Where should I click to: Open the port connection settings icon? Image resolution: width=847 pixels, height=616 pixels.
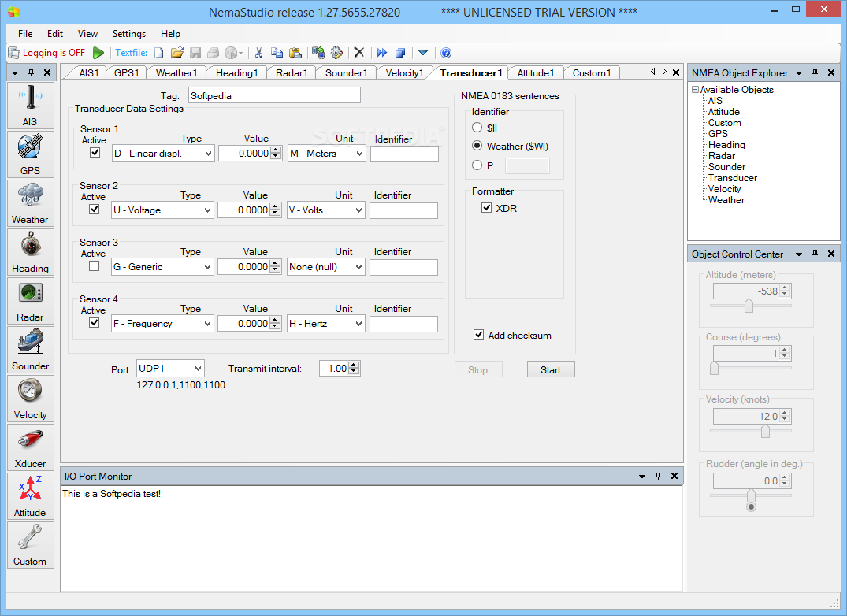[x=318, y=52]
